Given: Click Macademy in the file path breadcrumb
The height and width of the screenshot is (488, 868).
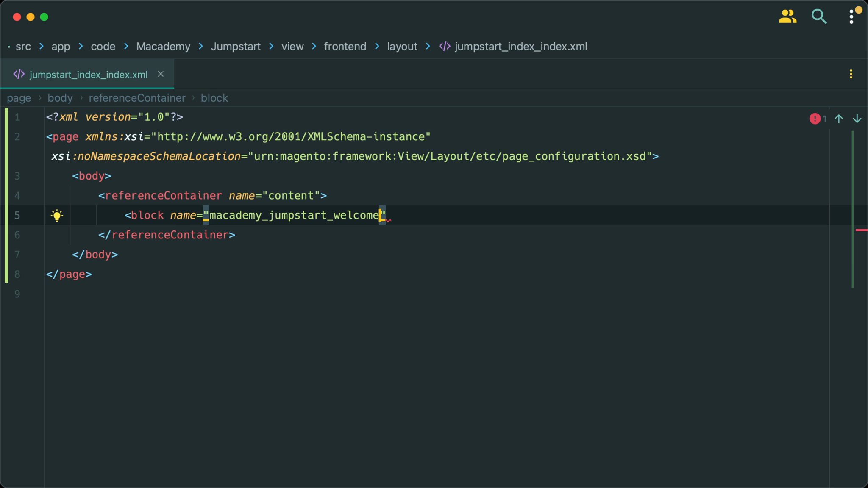Looking at the screenshot, I should (163, 47).
